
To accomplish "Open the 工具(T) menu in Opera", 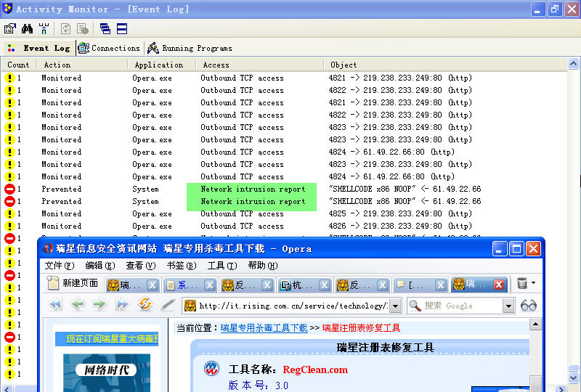I will click(222, 266).
